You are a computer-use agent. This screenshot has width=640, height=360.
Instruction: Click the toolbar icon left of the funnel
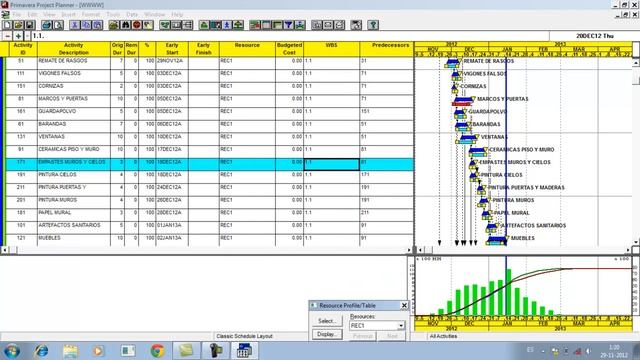pos(278,25)
